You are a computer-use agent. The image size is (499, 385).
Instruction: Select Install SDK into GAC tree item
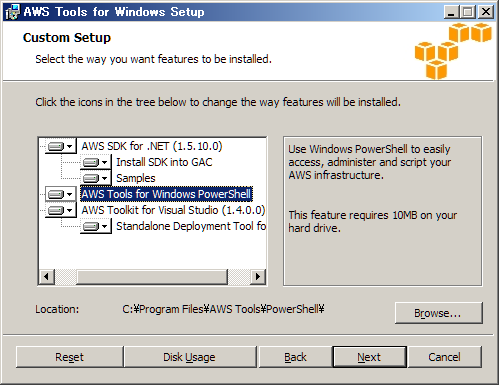coord(164,162)
